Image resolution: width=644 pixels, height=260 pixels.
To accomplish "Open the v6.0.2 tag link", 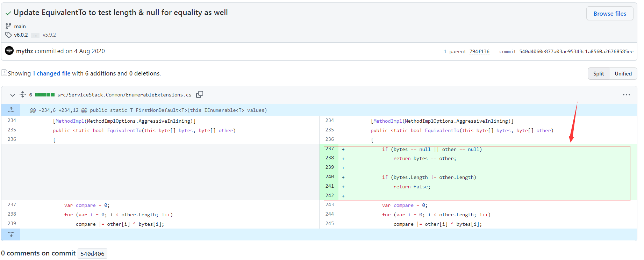I will (21, 35).
